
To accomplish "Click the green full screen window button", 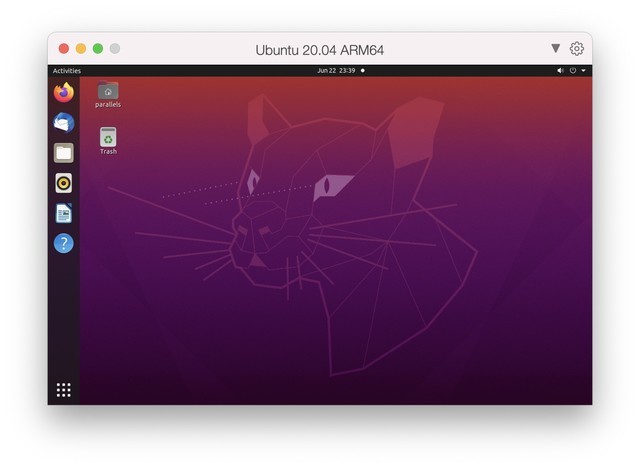I will point(98,49).
